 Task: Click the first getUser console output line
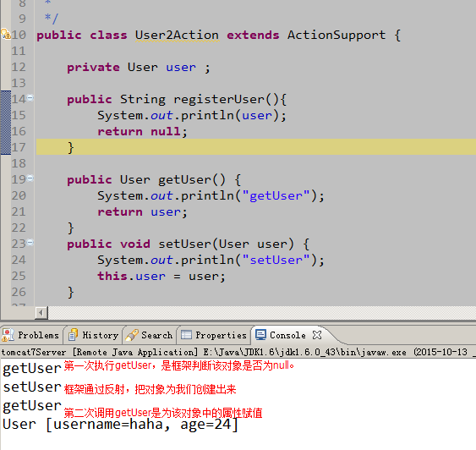[32, 368]
